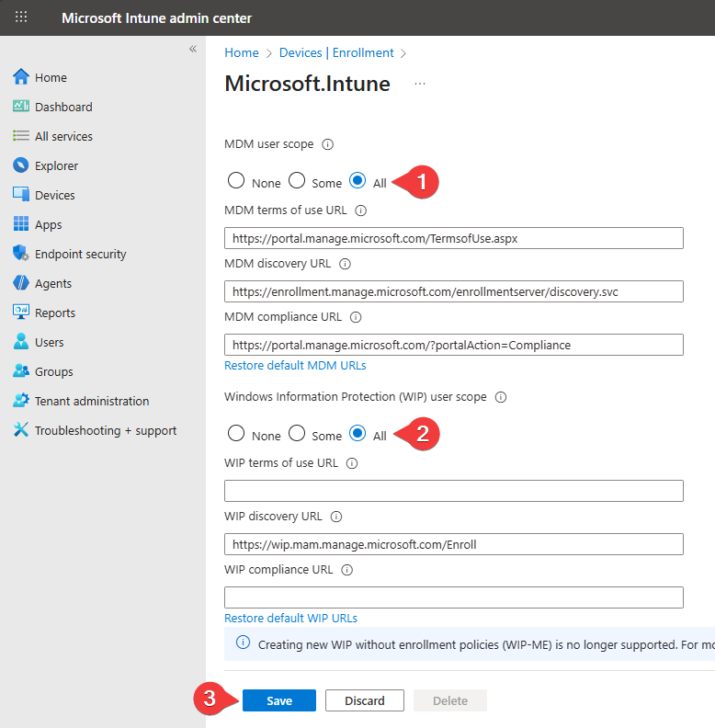The height and width of the screenshot is (728, 715).
Task: Open Apps in the sidebar
Action: [x=49, y=224]
